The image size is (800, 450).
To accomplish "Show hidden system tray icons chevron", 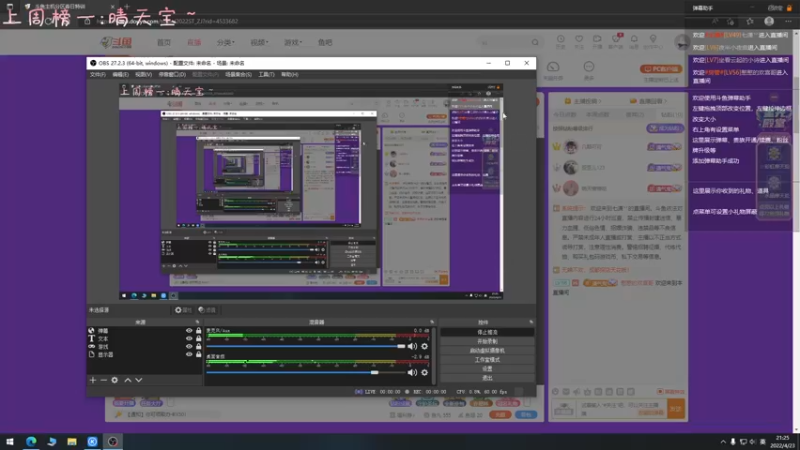I will click(x=723, y=442).
